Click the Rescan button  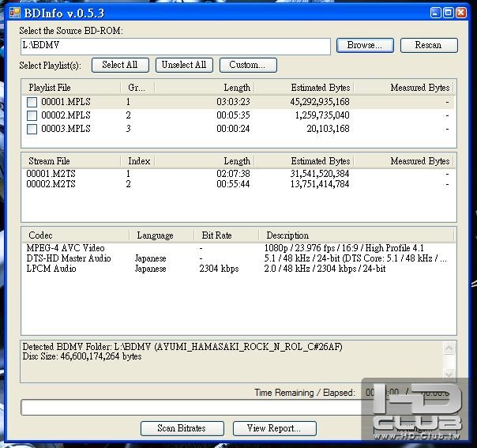tap(429, 45)
